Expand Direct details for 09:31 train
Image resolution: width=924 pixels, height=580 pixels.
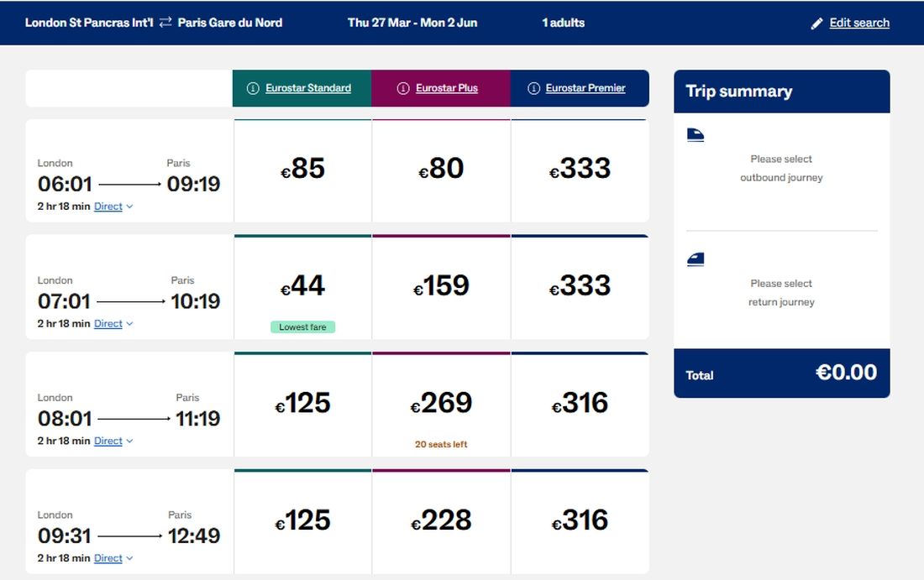coord(113,558)
